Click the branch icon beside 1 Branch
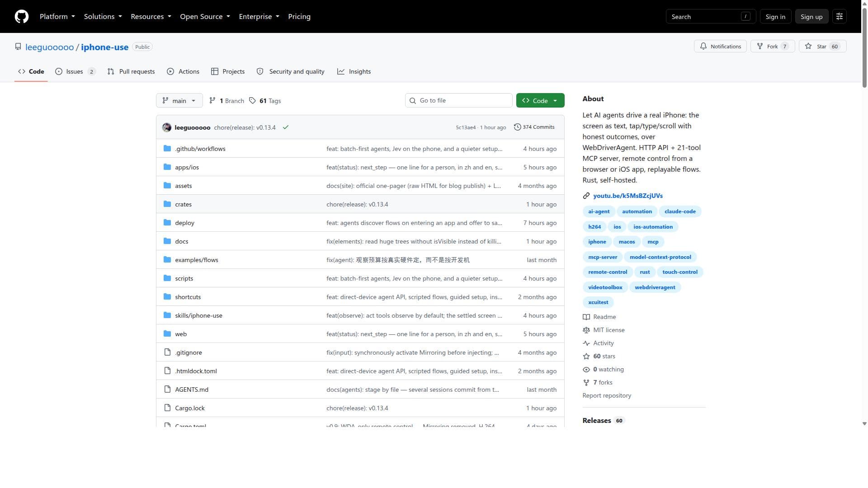868x488 pixels. [x=212, y=101]
